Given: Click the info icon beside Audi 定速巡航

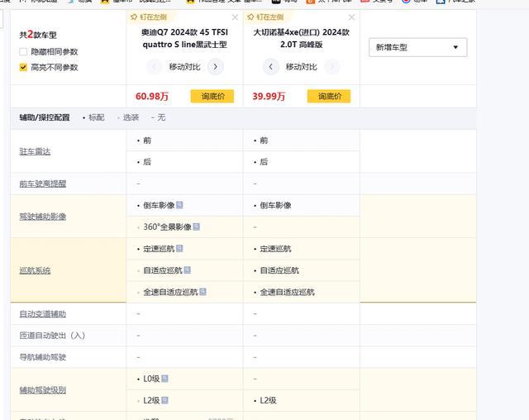Looking at the screenshot, I should [179, 249].
